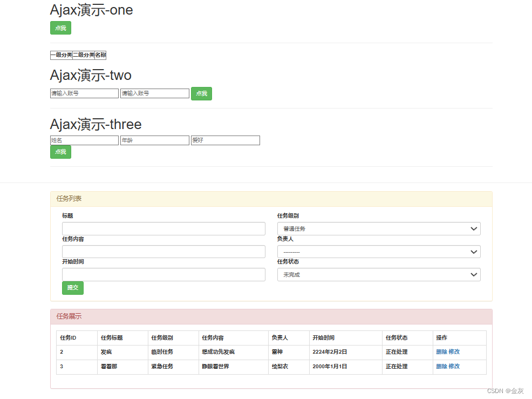Open the 任务状态 dropdown showing 未完成
This screenshot has width=532, height=399.
pyautogui.click(x=379, y=274)
